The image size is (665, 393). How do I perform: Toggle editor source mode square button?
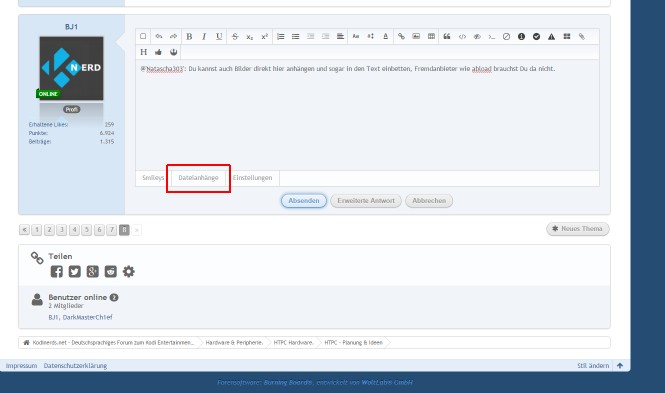pyautogui.click(x=143, y=36)
